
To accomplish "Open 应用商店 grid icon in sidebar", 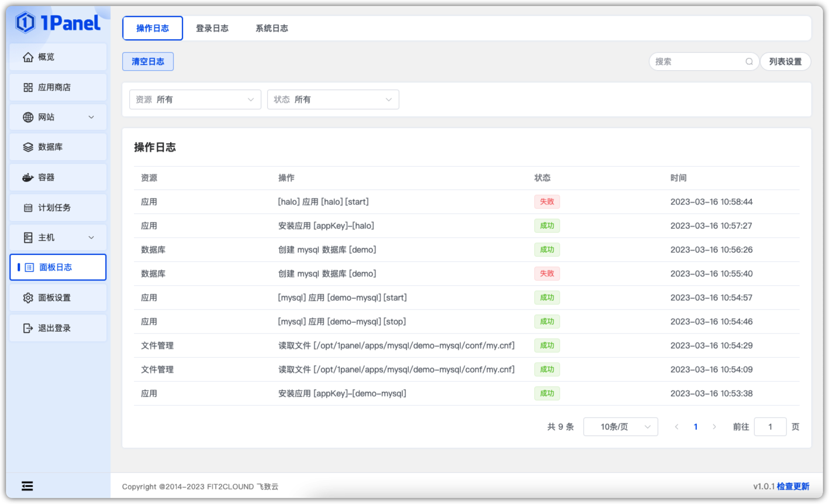I will click(x=28, y=87).
